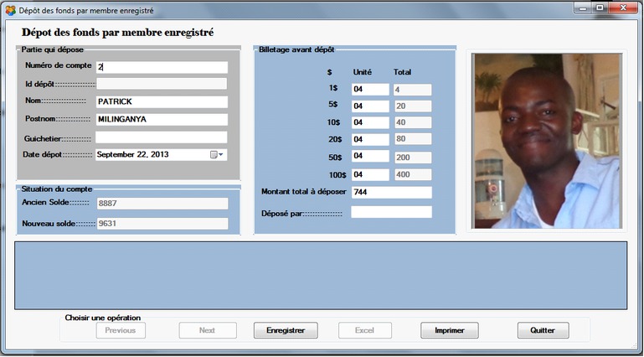Click the Partie qui dépose group label
The width and height of the screenshot is (644, 357).
tap(53, 49)
